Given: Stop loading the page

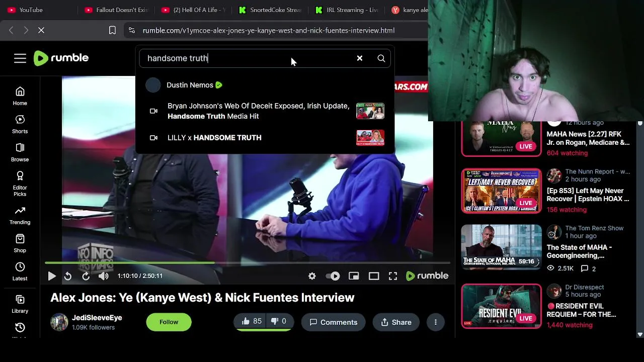Looking at the screenshot, I should click(x=41, y=31).
